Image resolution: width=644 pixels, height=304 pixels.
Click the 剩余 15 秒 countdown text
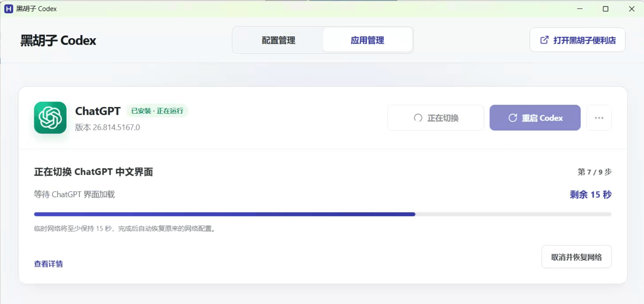[591, 195]
